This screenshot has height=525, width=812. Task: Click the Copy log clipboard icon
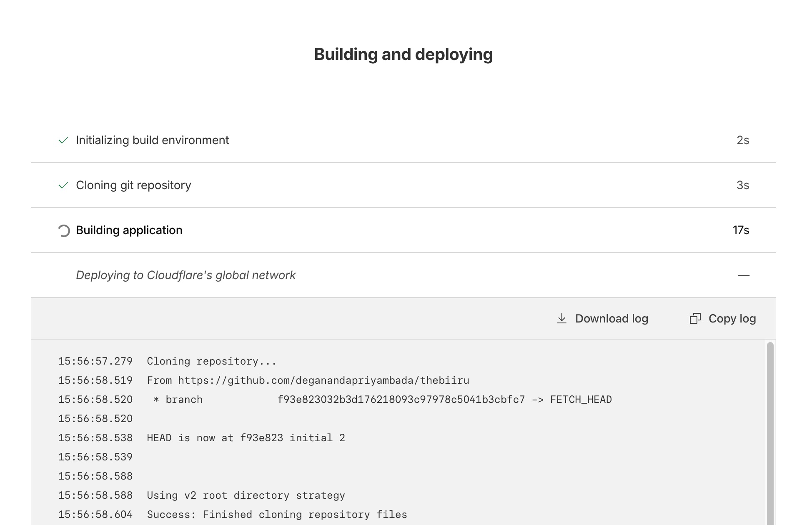pos(695,319)
